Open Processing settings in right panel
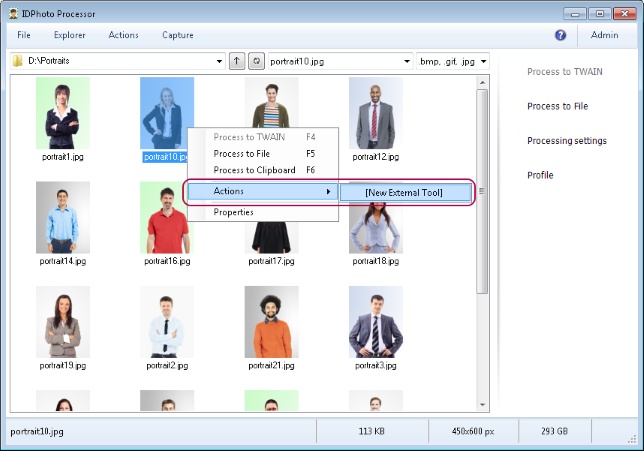644x451 pixels. [567, 141]
